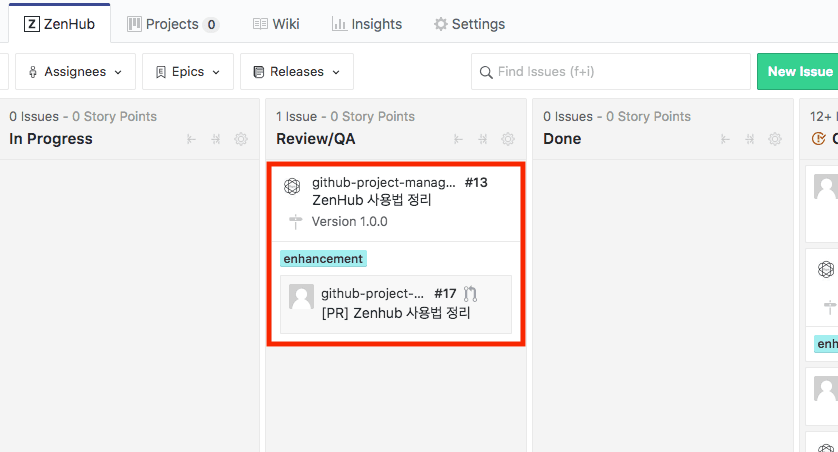Click In Progress move-to-start arrow icon
838x452 pixels.
[191, 139]
